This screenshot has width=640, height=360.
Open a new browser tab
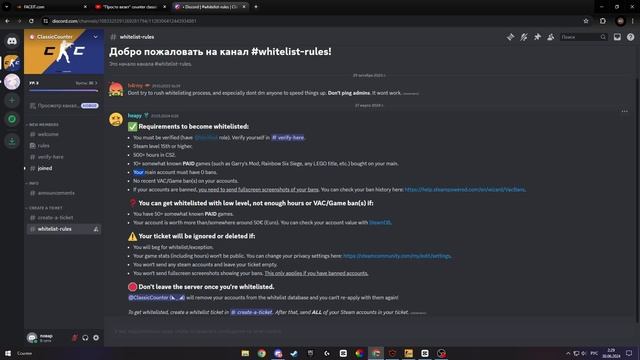[256, 7]
